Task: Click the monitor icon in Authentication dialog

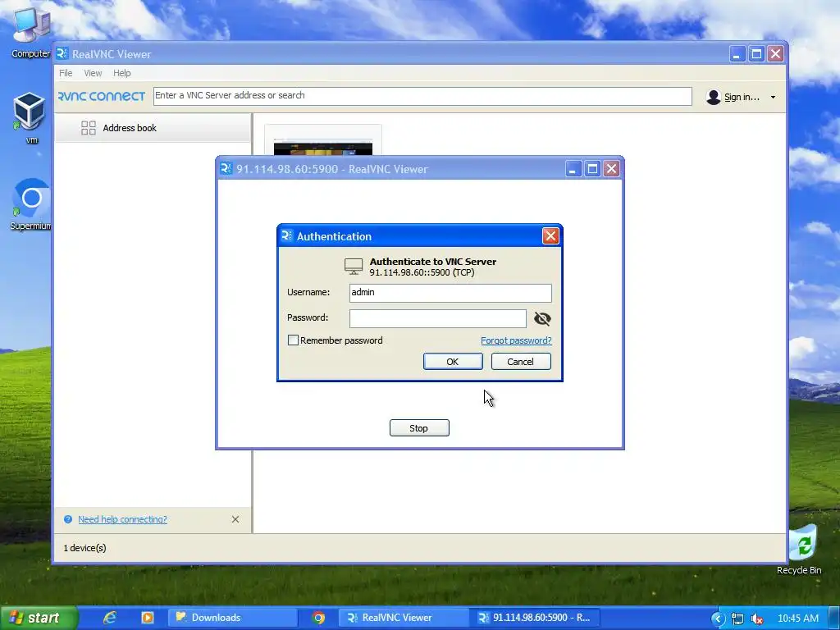Action: [x=354, y=267]
